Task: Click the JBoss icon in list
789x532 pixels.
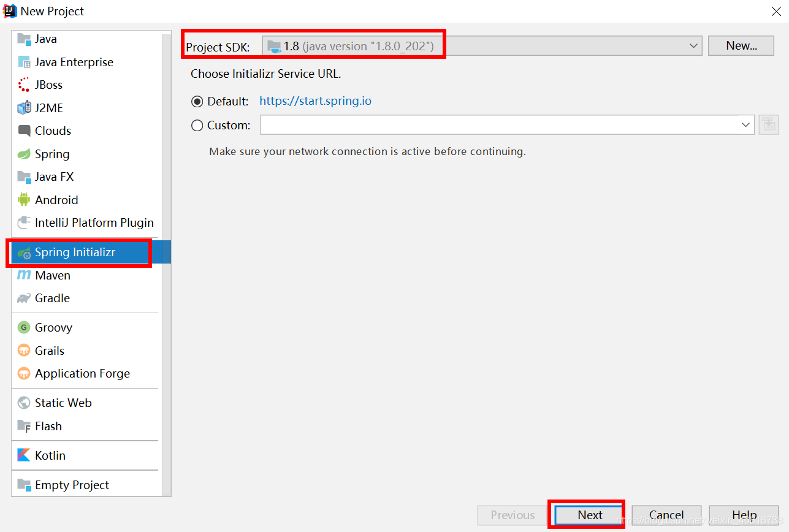Action: 24,85
